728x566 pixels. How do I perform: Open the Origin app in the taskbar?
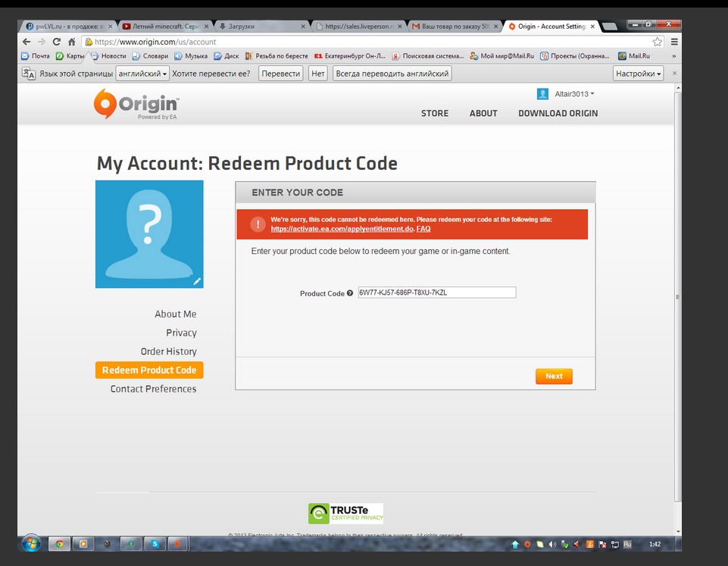(177, 544)
